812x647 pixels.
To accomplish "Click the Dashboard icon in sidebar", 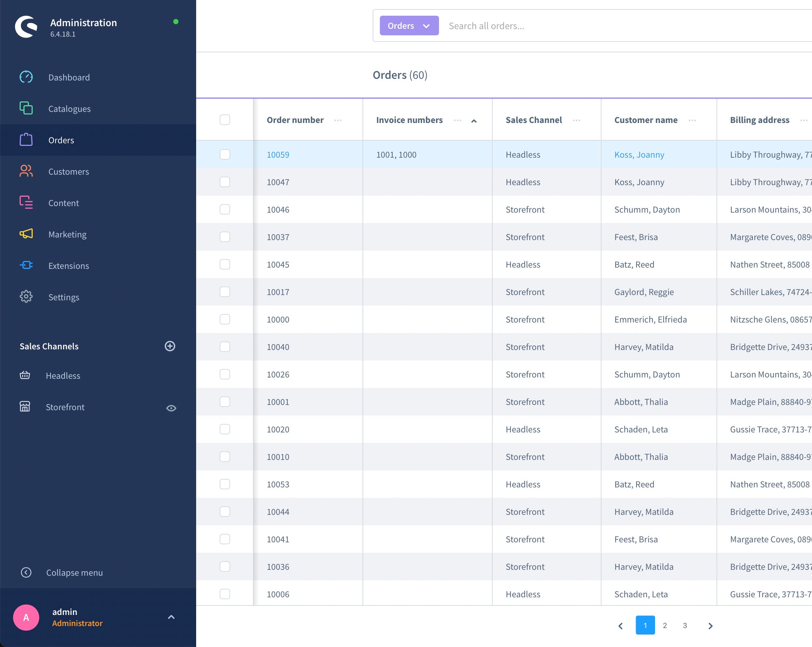I will pos(26,77).
